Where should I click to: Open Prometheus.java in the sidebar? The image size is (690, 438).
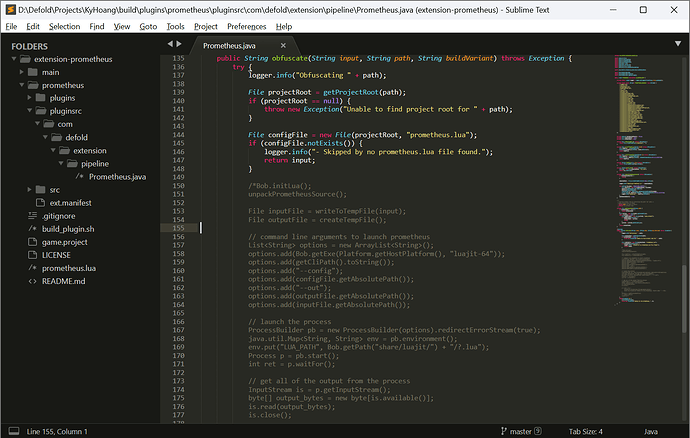pos(117,177)
